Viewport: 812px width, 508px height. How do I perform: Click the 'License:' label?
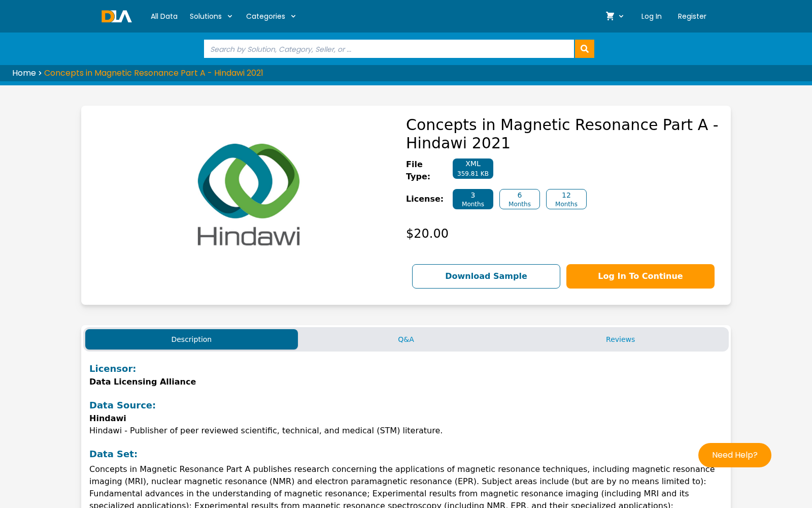(425, 199)
